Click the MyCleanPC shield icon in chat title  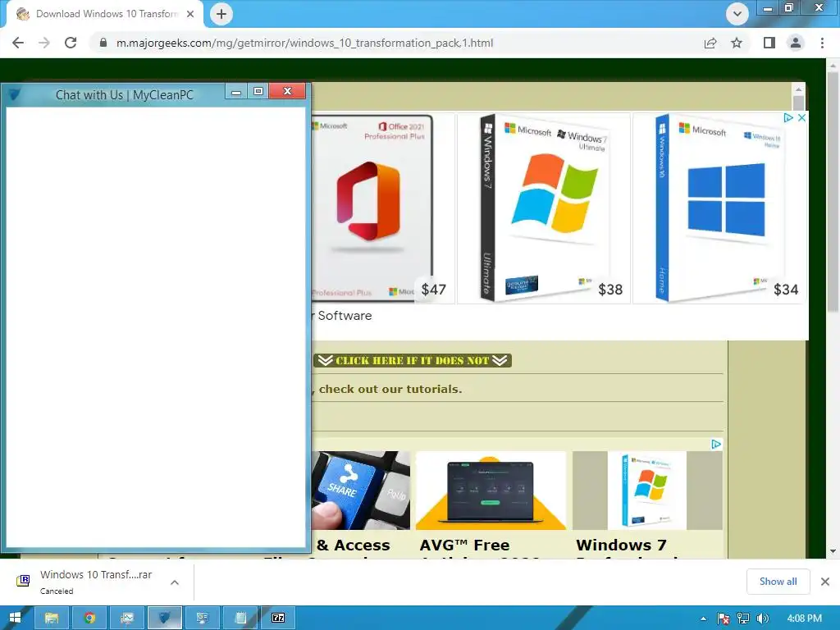click(15, 95)
